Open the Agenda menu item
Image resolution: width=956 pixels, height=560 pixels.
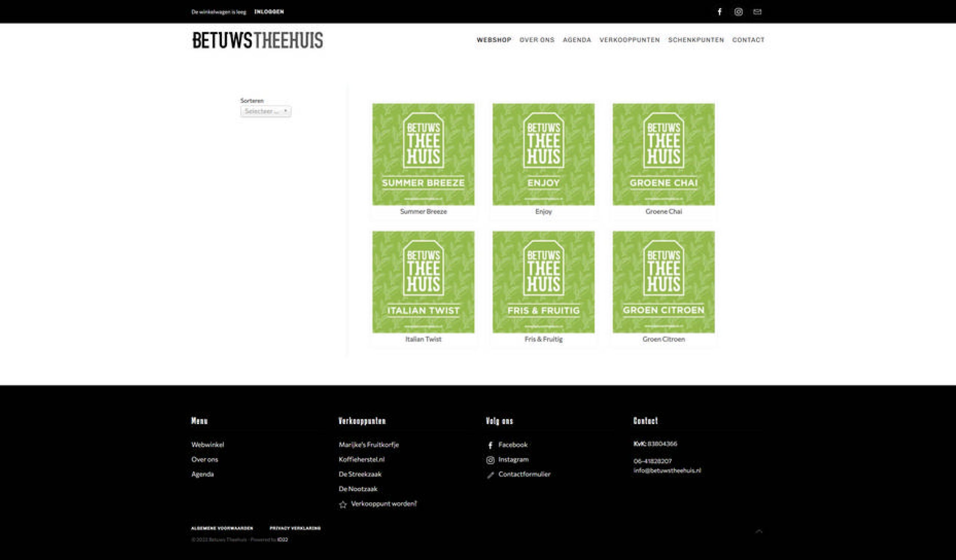point(577,40)
